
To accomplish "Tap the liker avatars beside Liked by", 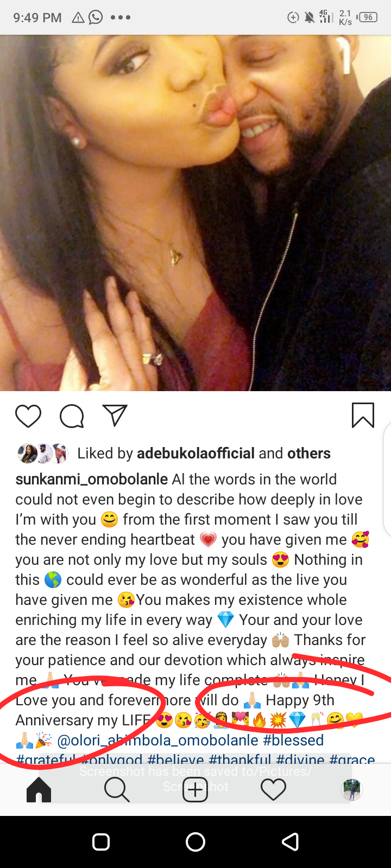I will (42, 454).
